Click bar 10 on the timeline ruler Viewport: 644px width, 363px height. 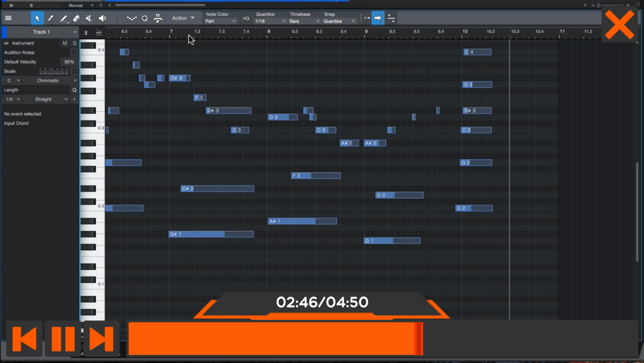(x=464, y=31)
